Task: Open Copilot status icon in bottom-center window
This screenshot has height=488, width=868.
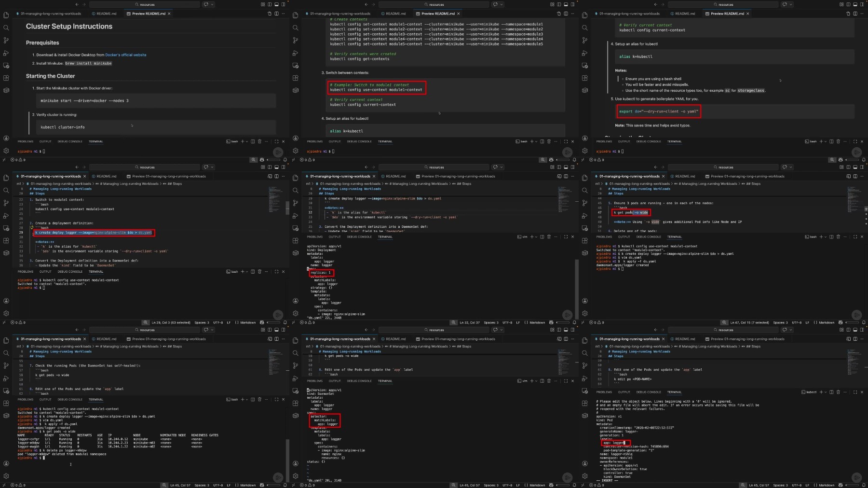Action: point(551,485)
